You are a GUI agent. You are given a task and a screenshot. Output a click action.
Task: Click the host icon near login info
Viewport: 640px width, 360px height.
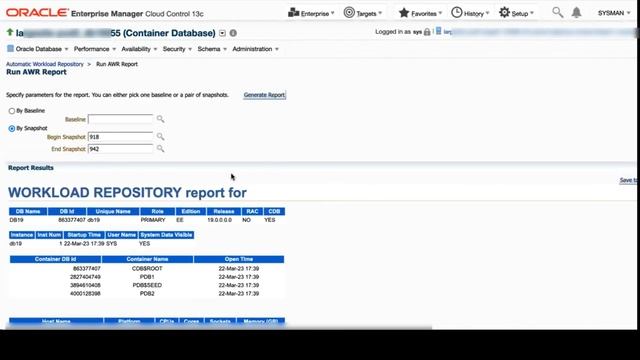click(438, 31)
